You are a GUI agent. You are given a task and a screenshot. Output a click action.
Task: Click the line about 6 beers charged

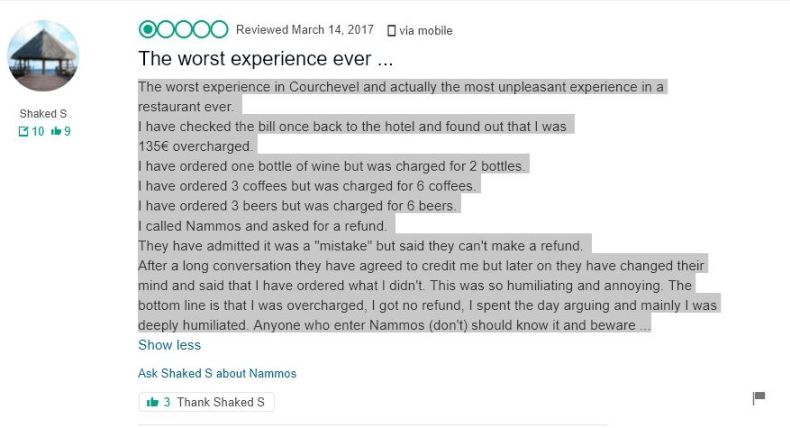[x=297, y=206]
